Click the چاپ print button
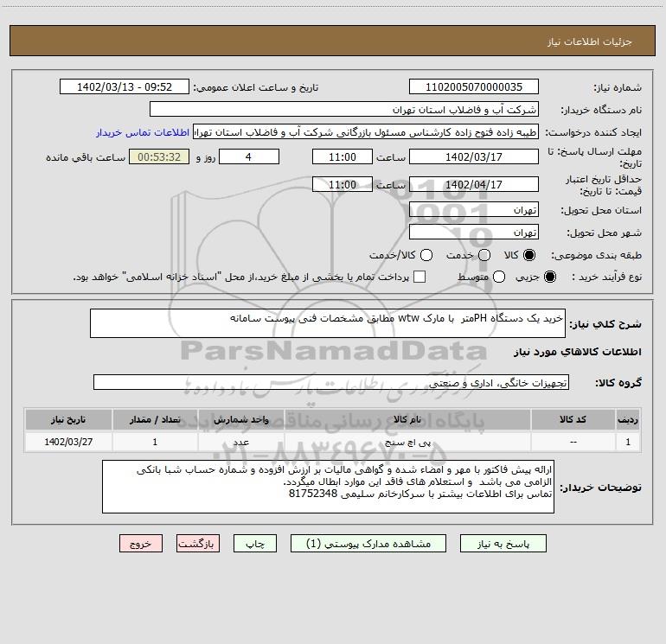 [x=255, y=544]
